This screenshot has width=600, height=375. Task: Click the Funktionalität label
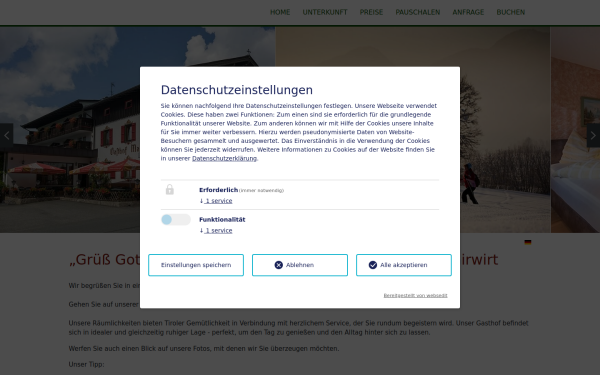click(x=222, y=219)
